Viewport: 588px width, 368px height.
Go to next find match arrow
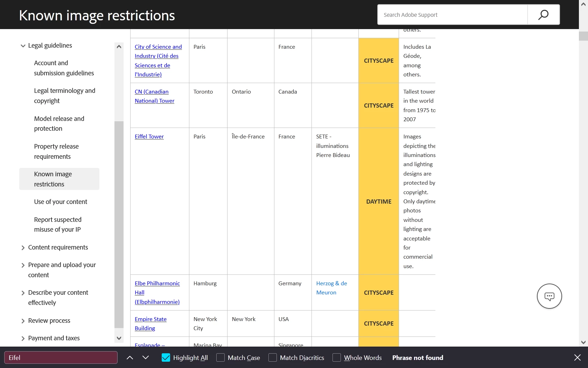coord(146,357)
